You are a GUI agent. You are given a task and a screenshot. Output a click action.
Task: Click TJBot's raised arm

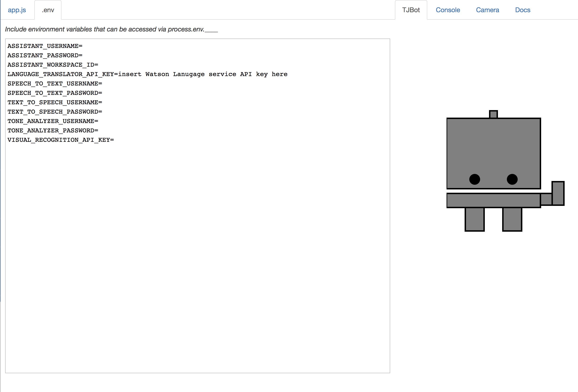pyautogui.click(x=558, y=193)
